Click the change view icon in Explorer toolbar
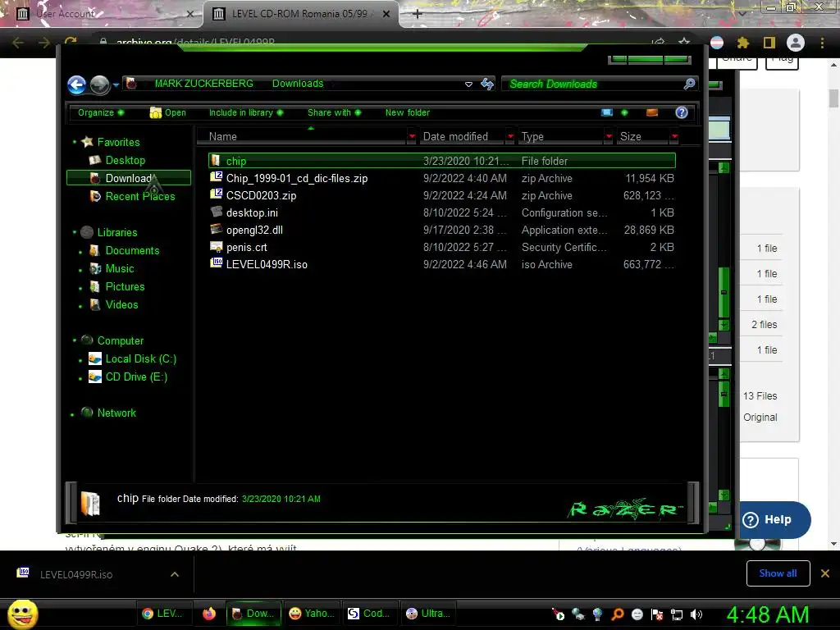The image size is (840, 630). 607,112
